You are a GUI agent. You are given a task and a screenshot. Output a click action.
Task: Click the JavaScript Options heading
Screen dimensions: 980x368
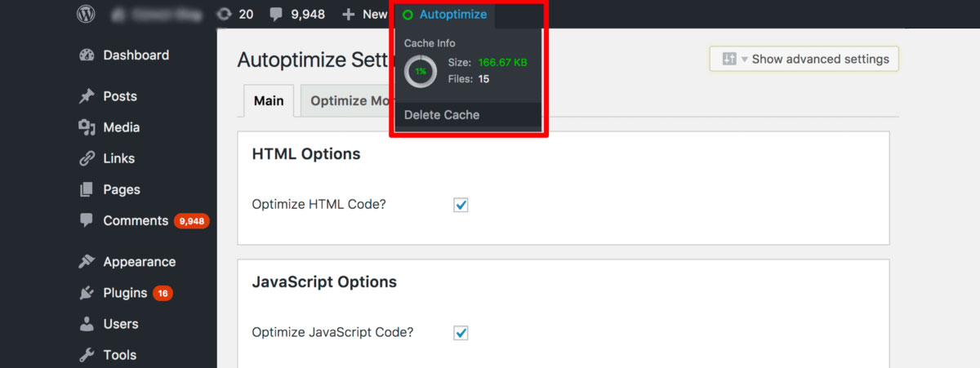click(324, 282)
